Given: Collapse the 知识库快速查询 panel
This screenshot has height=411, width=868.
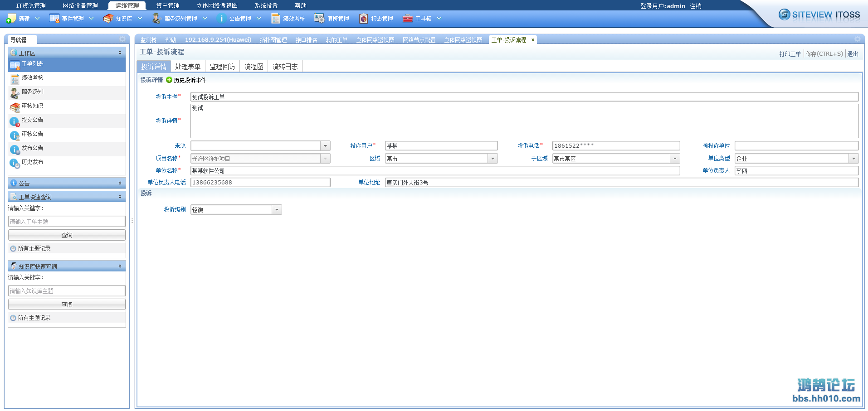Looking at the screenshot, I should [120, 266].
